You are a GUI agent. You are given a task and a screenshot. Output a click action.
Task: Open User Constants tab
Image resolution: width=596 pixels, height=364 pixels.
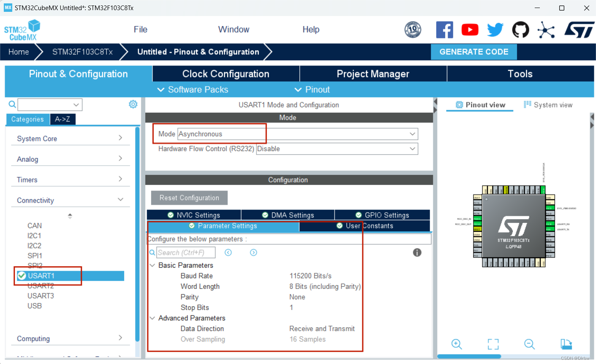[365, 226]
